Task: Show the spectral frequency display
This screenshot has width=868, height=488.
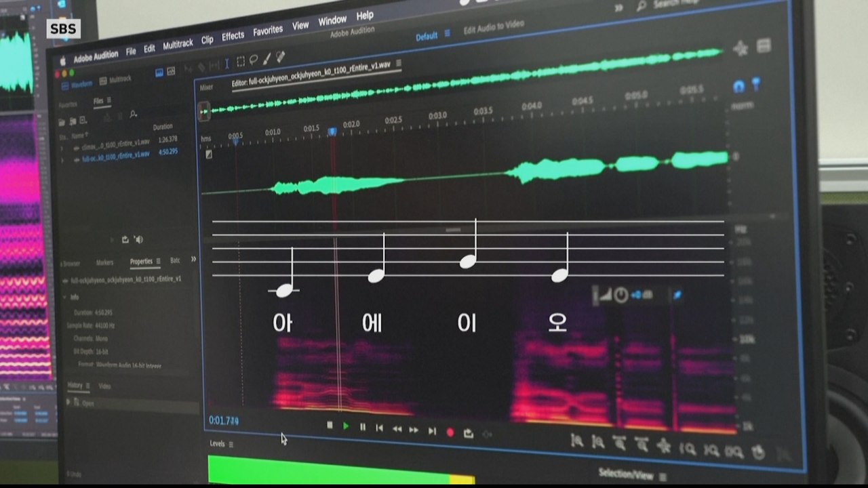Action: point(160,72)
